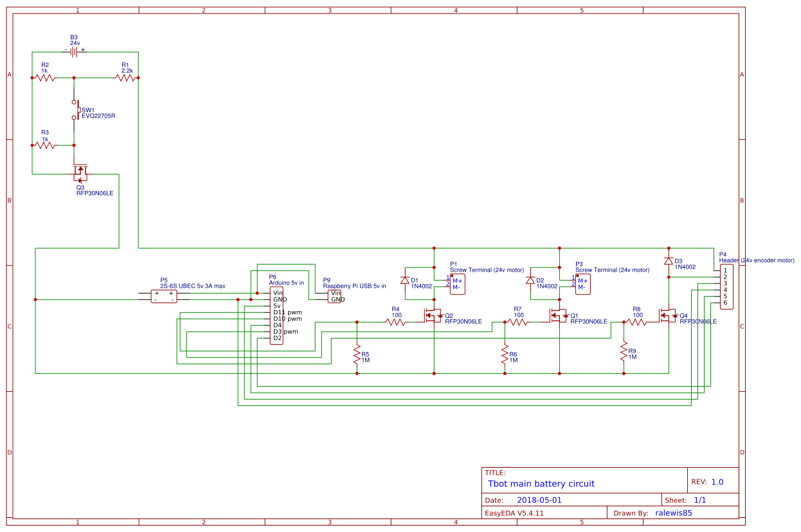Select the B3 24v battery symbol

[x=74, y=52]
